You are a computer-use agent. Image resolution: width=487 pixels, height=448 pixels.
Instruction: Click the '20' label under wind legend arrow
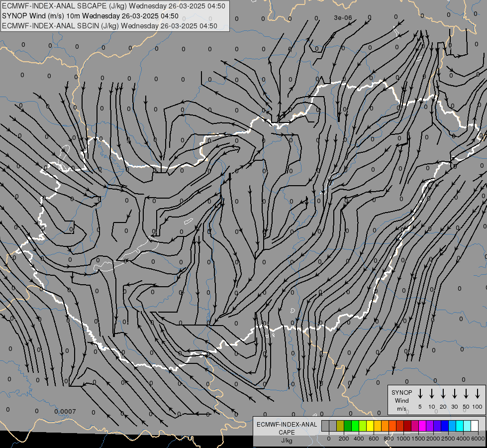click(443, 407)
